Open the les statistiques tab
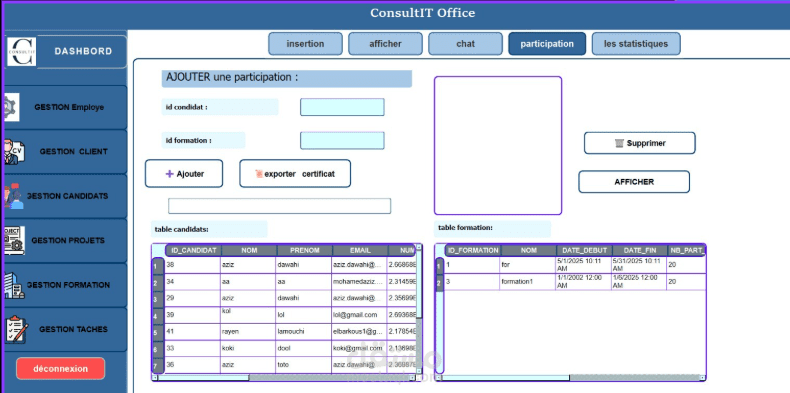The width and height of the screenshot is (790, 393). [x=636, y=44]
